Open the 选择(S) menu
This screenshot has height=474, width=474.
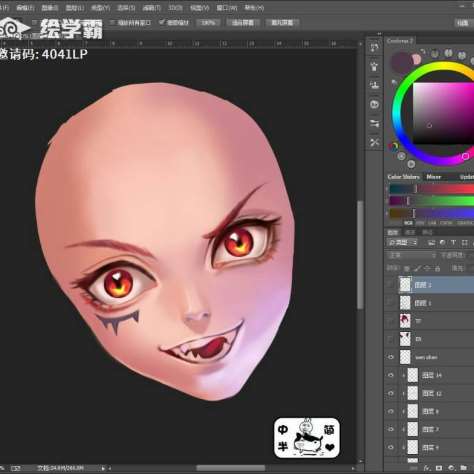click(x=126, y=7)
